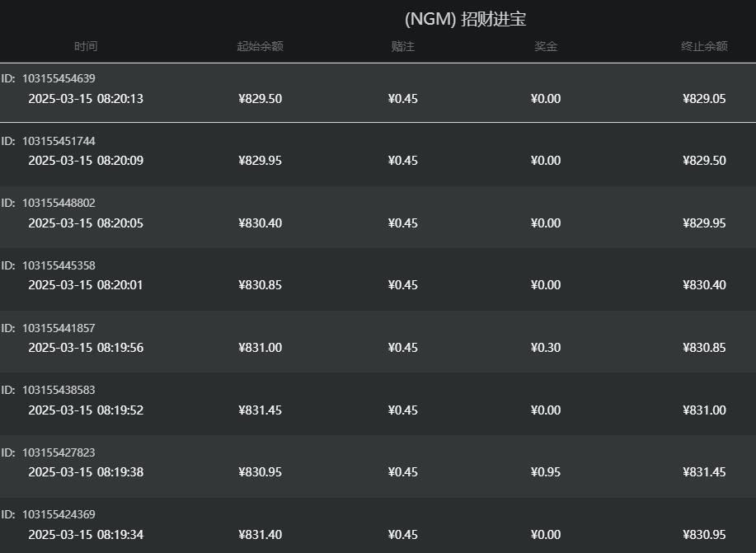
Task: Select the 终止余额 column header
Action: point(704,46)
